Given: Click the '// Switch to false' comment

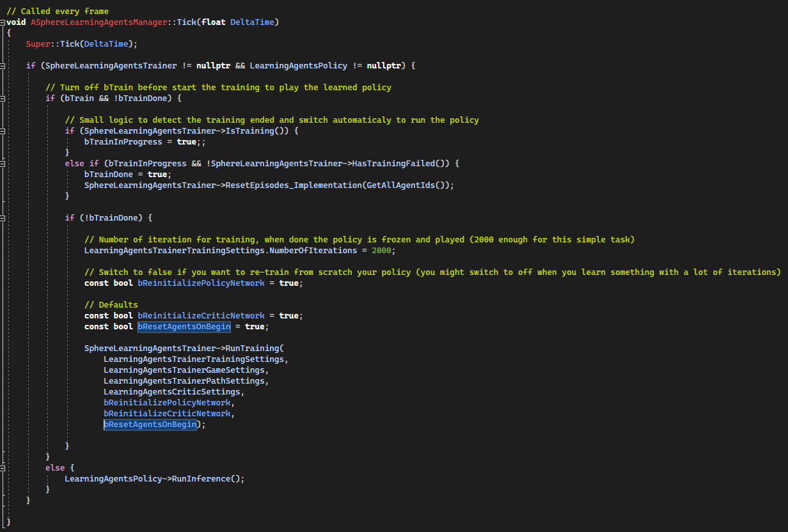Looking at the screenshot, I should [x=432, y=272].
